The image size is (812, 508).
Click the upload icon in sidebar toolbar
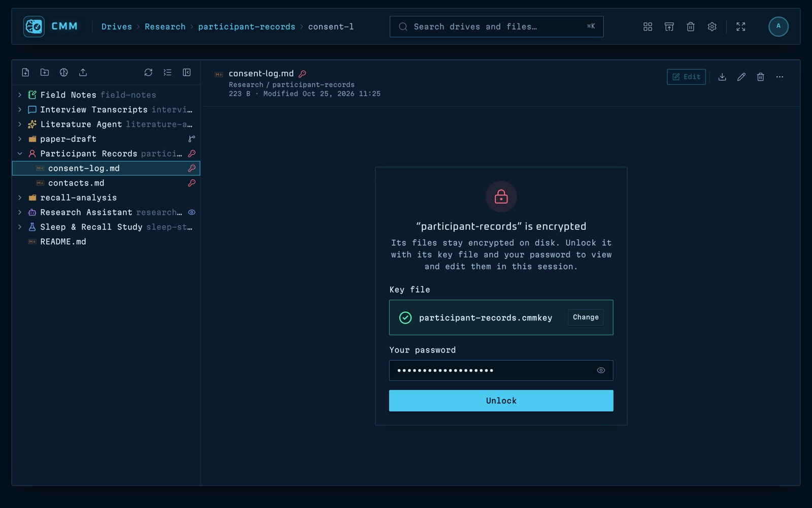pos(83,73)
